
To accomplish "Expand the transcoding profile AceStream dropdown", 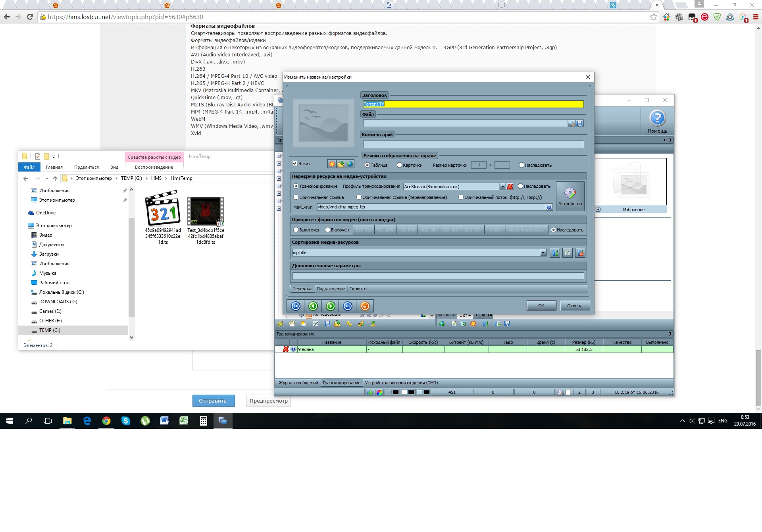I will [x=502, y=187].
